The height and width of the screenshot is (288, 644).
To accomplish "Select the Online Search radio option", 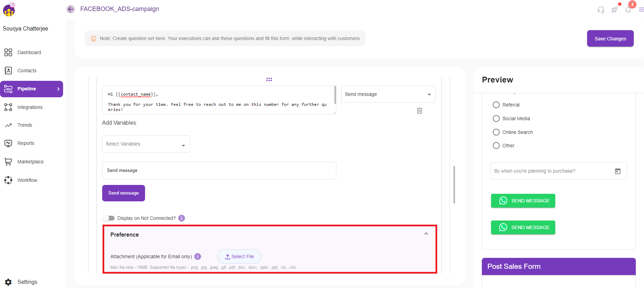I will (496, 132).
